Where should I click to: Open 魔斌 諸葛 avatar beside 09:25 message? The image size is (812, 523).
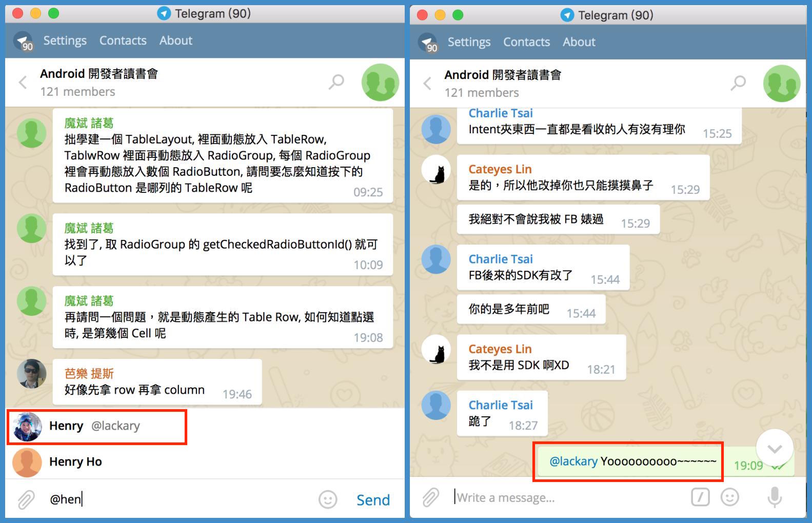coord(32,133)
